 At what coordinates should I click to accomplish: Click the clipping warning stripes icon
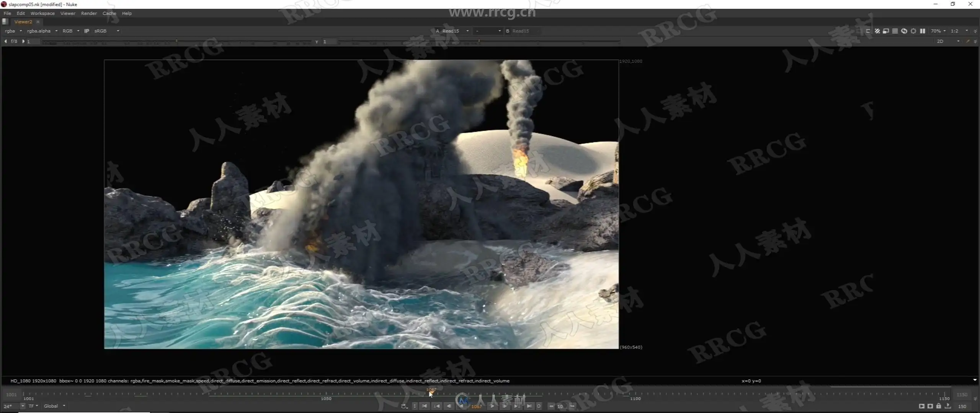877,31
